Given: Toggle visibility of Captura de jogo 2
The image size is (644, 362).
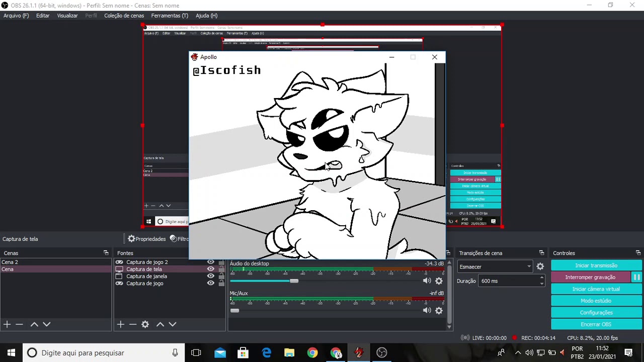Looking at the screenshot, I should pos(210,262).
